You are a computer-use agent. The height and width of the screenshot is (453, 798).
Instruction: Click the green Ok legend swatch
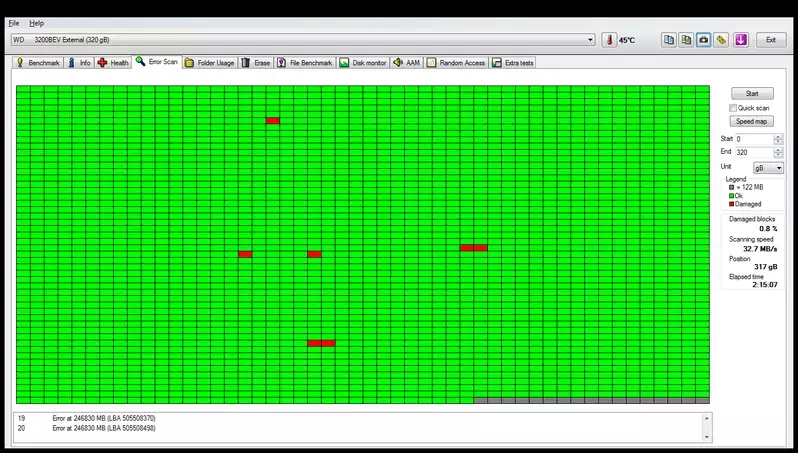point(731,196)
